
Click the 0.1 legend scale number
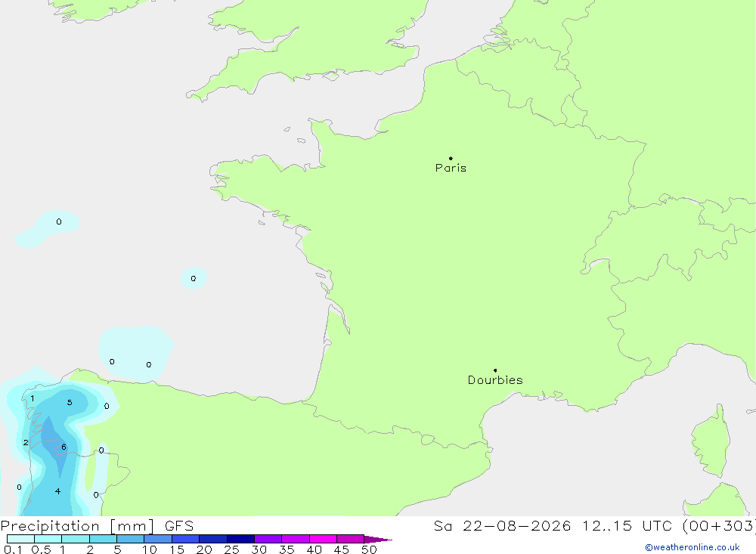click(x=13, y=549)
